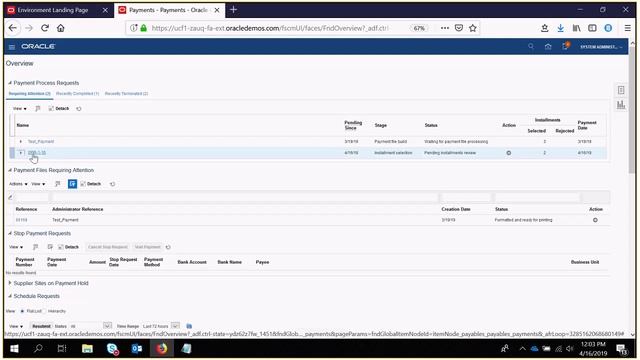The height and width of the screenshot is (360, 640).
Task: Open View menu in Stop Payment Requests
Action: point(16,247)
